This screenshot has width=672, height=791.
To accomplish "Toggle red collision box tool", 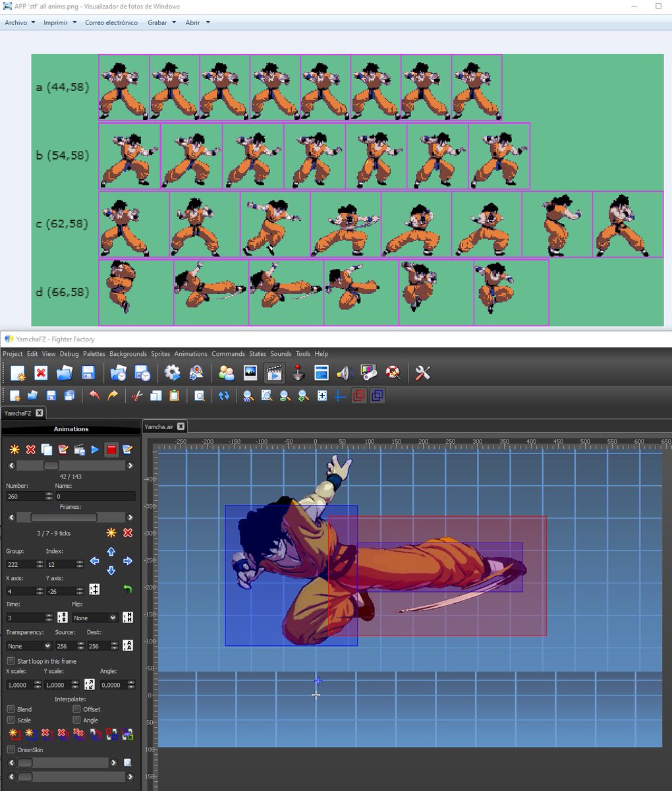I will pyautogui.click(x=358, y=395).
